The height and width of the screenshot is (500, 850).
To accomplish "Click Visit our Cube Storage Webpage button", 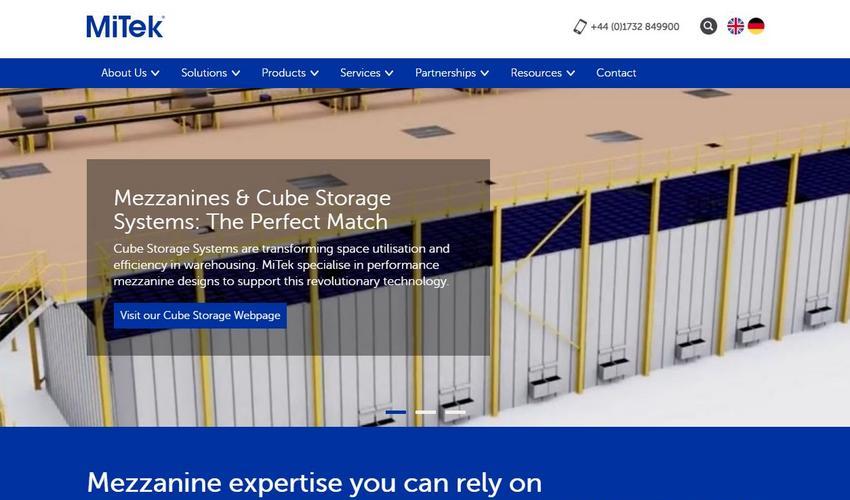I will click(x=200, y=316).
